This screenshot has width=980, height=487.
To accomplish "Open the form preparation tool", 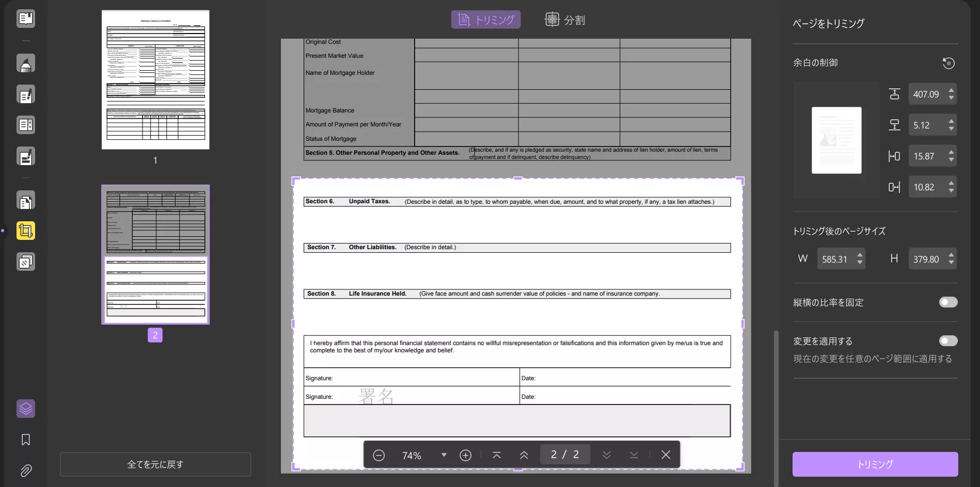I will tap(26, 125).
